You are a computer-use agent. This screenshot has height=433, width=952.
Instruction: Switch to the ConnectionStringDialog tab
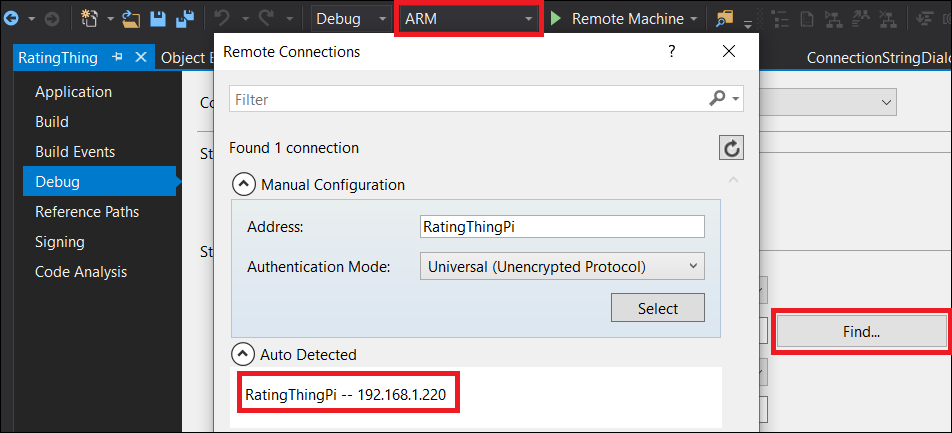click(879, 58)
